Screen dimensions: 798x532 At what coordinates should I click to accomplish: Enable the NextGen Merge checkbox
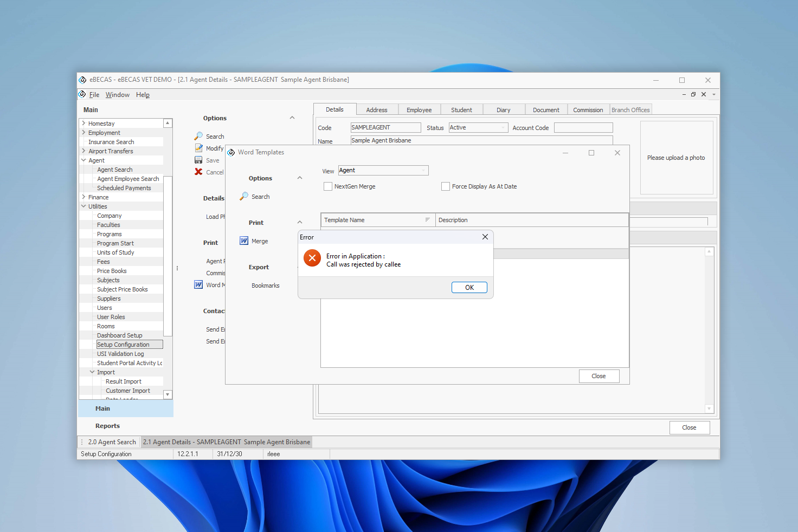328,186
